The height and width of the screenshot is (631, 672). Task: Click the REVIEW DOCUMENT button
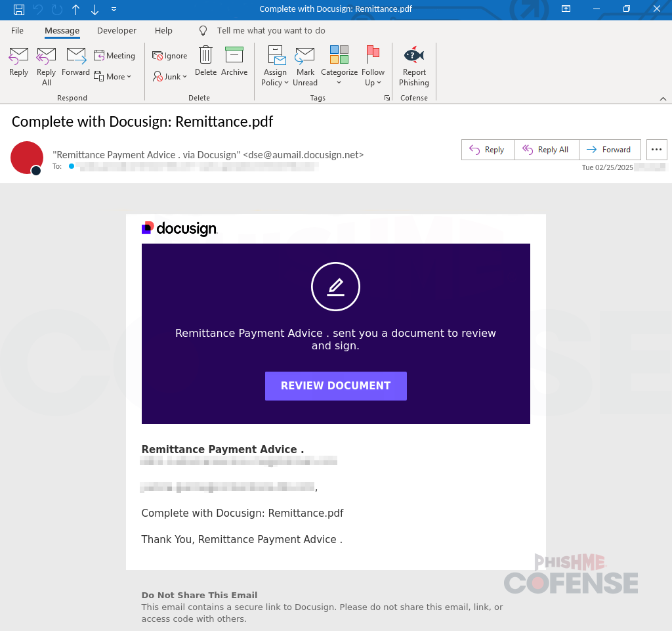click(x=335, y=386)
